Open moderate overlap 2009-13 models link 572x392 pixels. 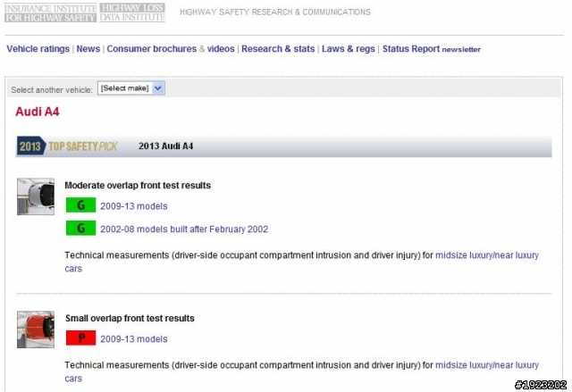[x=134, y=206]
